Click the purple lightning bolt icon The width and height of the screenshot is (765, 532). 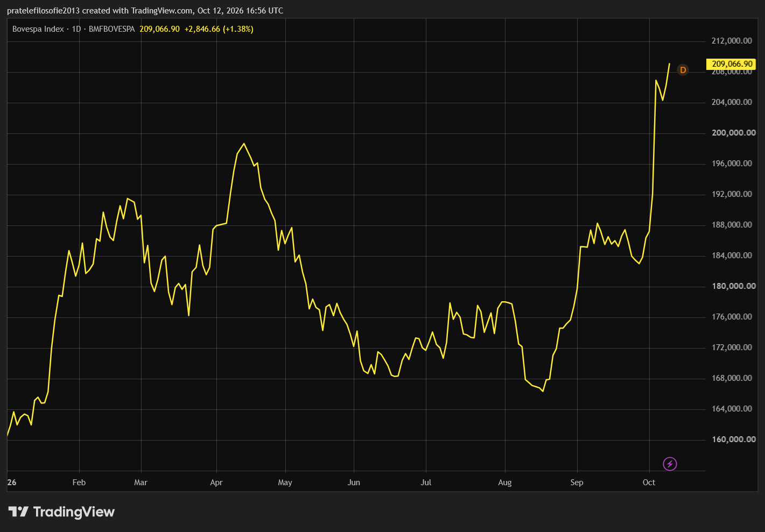(x=670, y=464)
